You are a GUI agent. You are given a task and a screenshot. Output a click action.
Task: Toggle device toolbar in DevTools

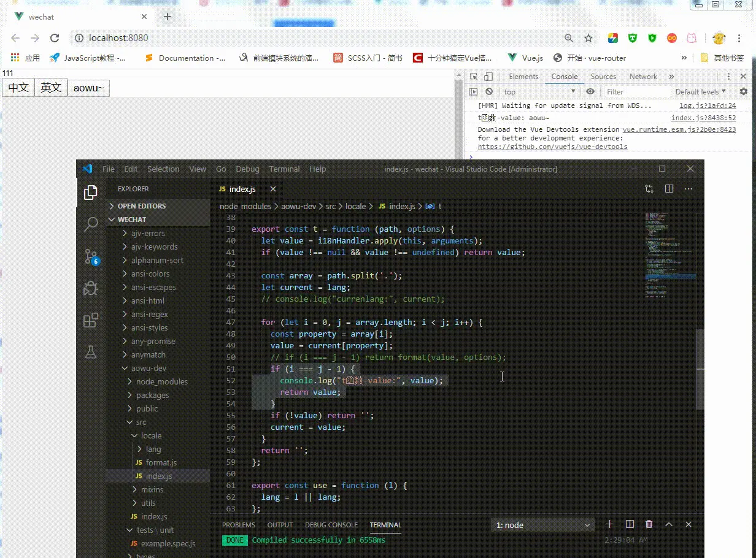point(488,77)
